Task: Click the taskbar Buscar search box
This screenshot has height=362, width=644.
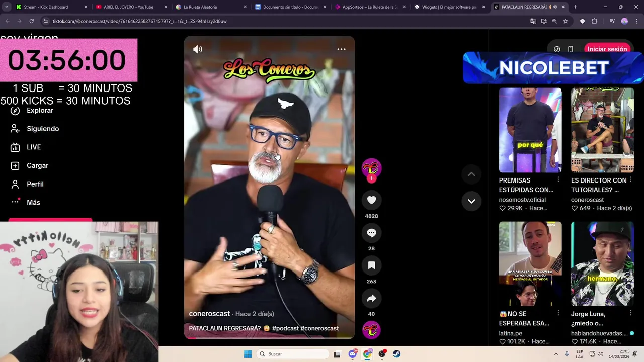Action: [293, 354]
